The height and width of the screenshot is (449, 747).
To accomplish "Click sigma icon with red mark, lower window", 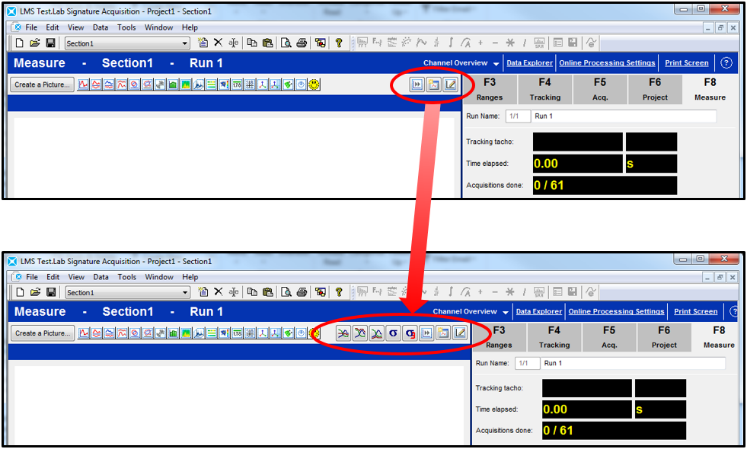I will tap(410, 333).
